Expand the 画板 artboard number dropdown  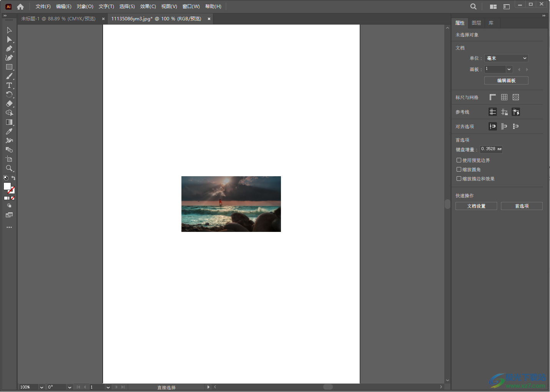[509, 69]
